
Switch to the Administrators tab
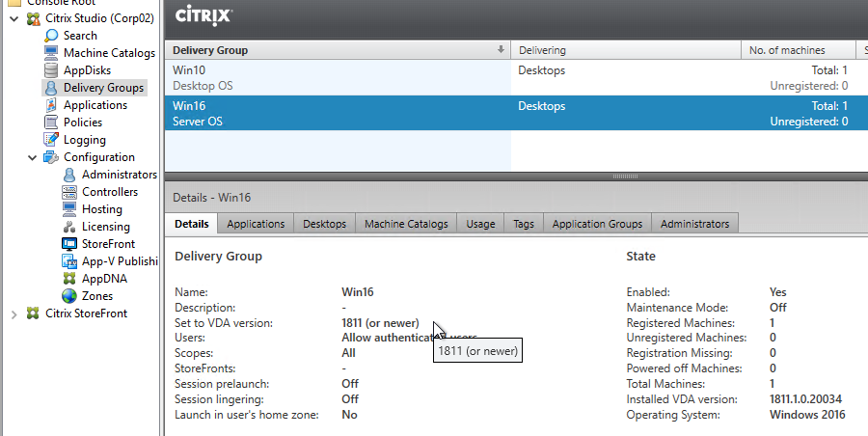tap(694, 224)
